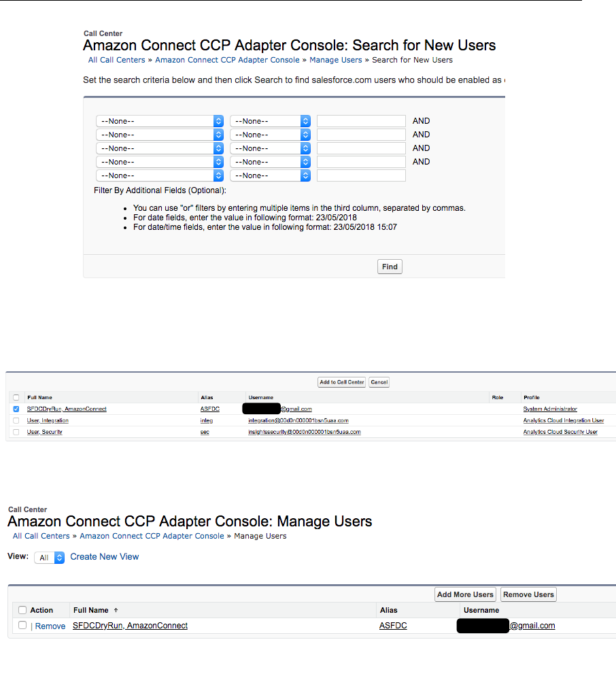This screenshot has height=676, width=616.
Task: Click the fifth row filter value field
Action: click(361, 175)
